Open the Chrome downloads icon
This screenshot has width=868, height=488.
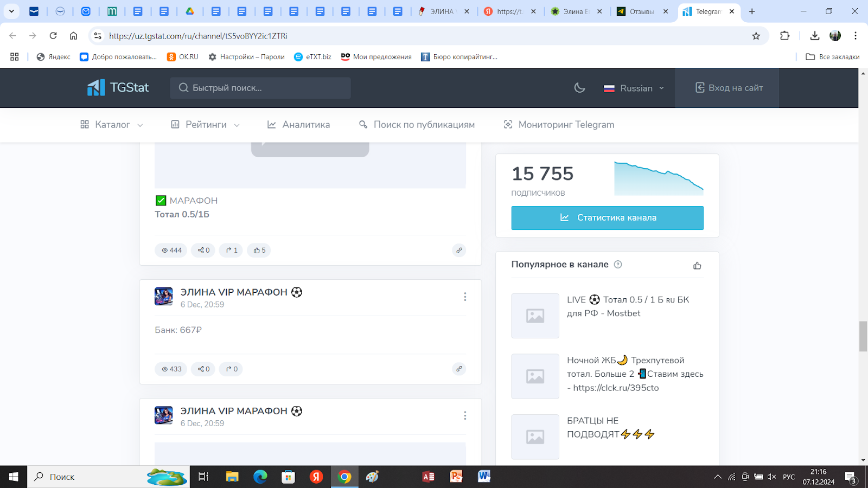(814, 36)
